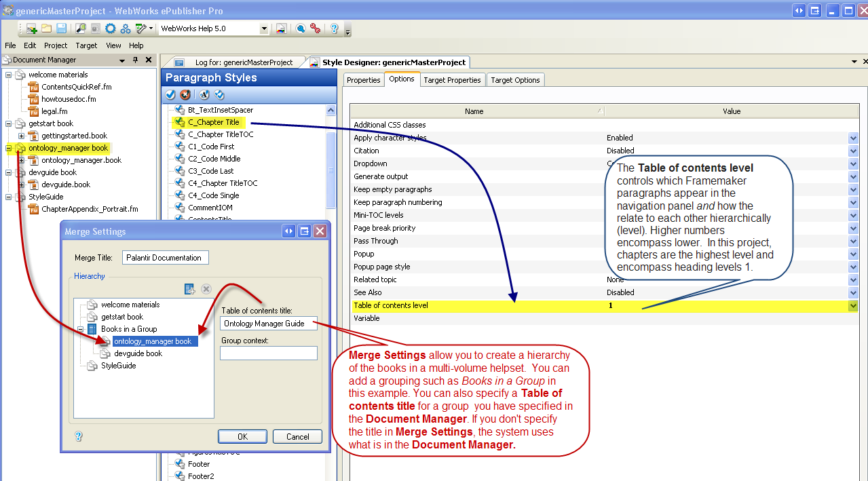The width and height of the screenshot is (868, 481).
Task: Click add group icon in Merge Settings
Action: 190,289
